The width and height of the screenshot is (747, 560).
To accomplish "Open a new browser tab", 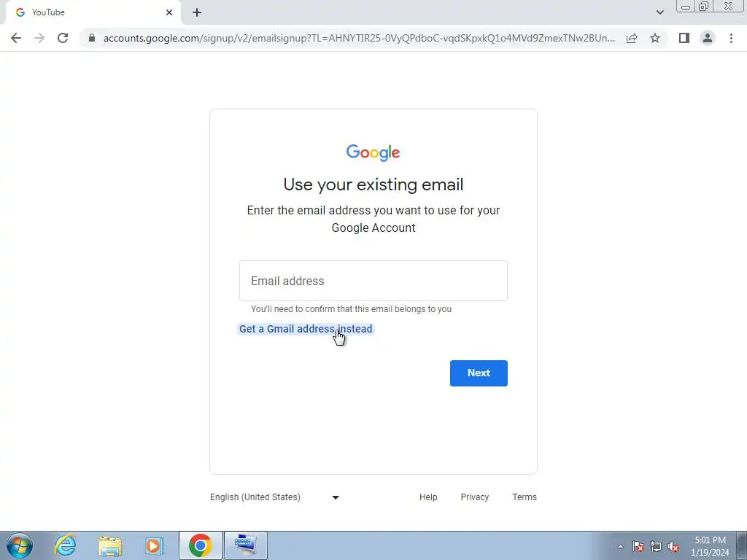I will click(197, 13).
